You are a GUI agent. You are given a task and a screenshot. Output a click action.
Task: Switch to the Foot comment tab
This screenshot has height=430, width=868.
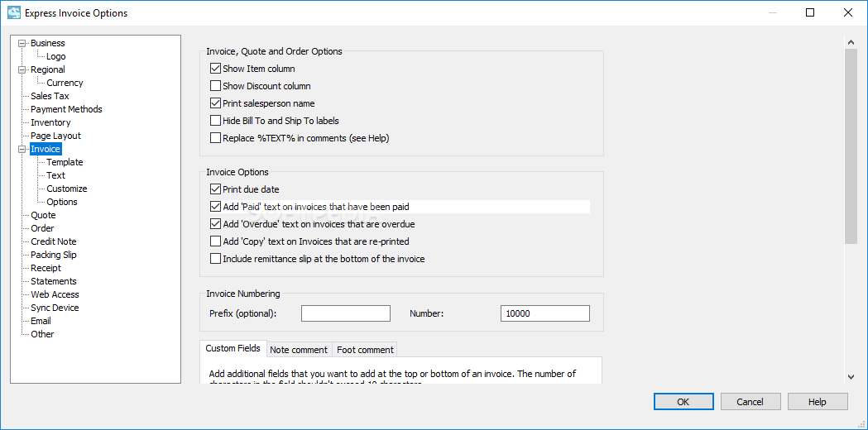tap(365, 350)
